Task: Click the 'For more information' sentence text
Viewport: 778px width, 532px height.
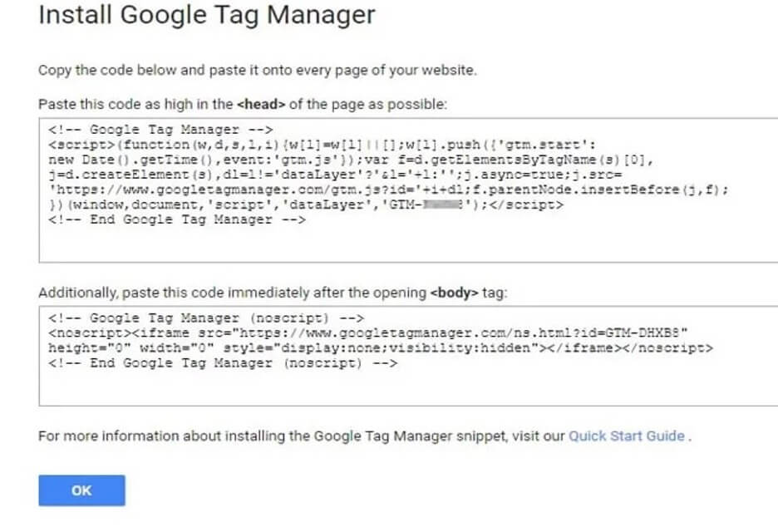Action: pos(299,436)
